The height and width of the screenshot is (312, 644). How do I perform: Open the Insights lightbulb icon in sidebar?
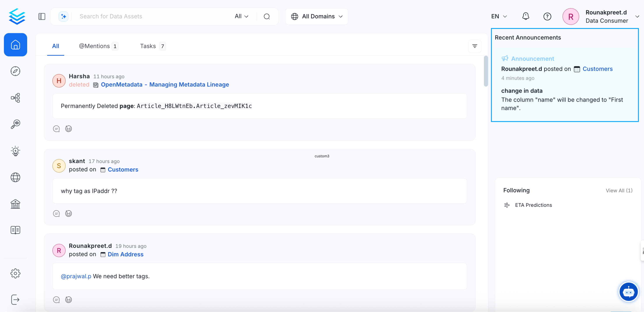point(15,151)
